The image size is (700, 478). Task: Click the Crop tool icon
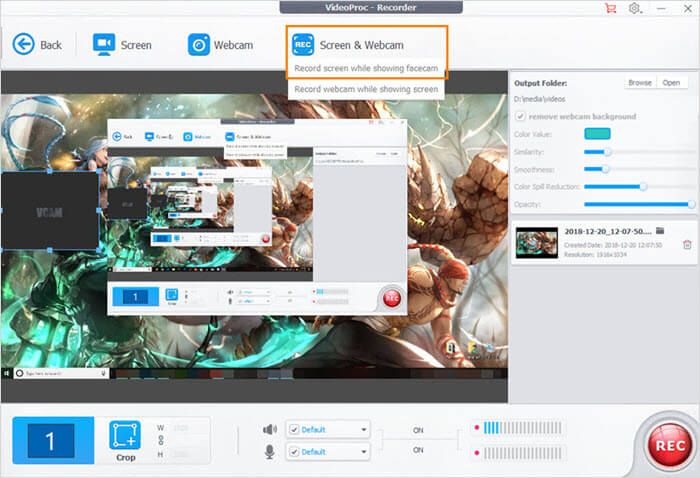(x=125, y=435)
